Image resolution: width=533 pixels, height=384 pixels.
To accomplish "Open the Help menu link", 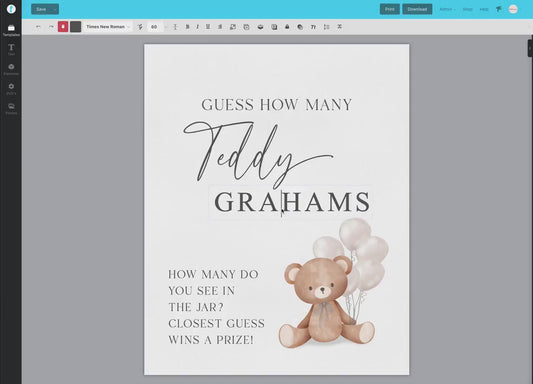I will pyautogui.click(x=484, y=9).
